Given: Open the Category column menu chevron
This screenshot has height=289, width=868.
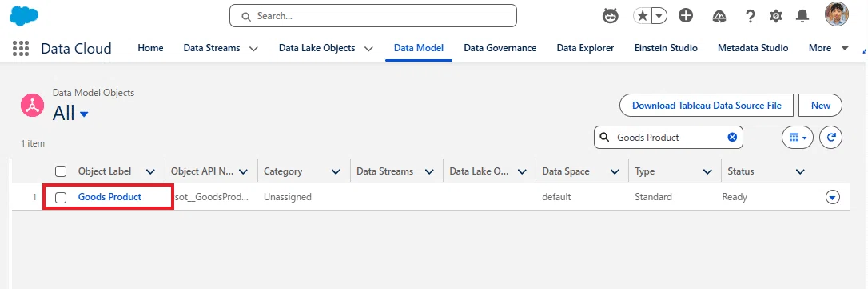Looking at the screenshot, I should pos(336,171).
